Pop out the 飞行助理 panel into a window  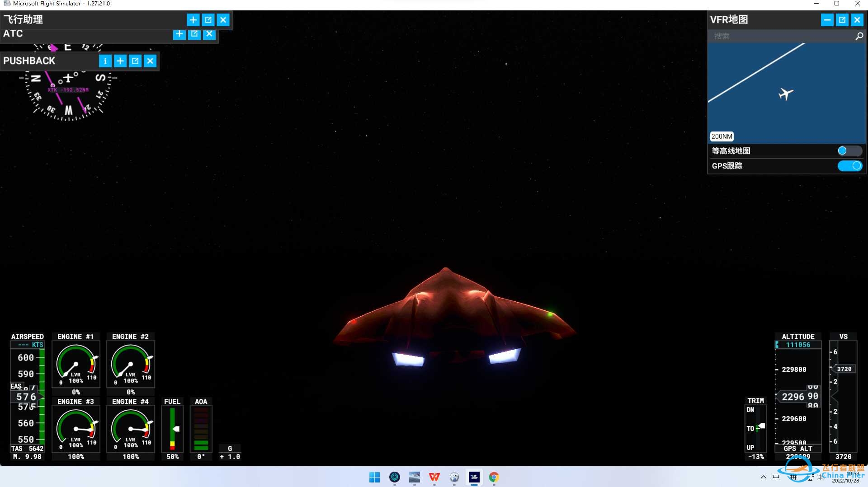pos(208,20)
